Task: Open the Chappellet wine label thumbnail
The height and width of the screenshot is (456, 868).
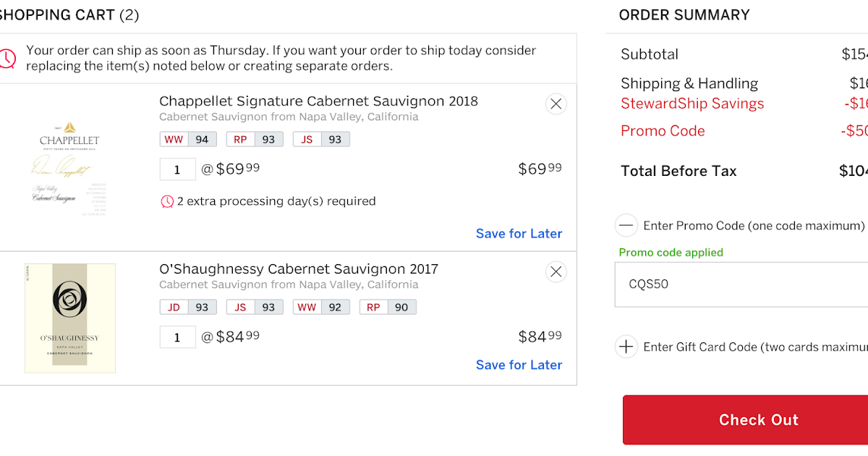Action: click(x=69, y=168)
